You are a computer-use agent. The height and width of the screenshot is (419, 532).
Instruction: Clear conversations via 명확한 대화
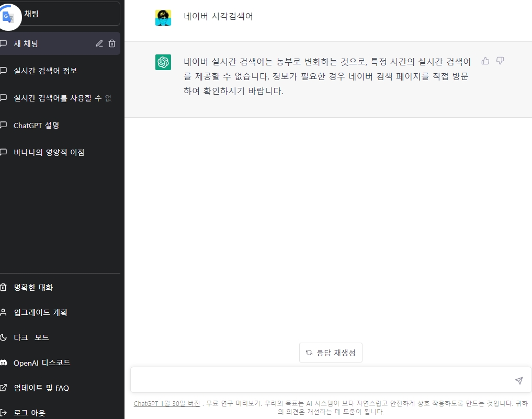pyautogui.click(x=60, y=287)
